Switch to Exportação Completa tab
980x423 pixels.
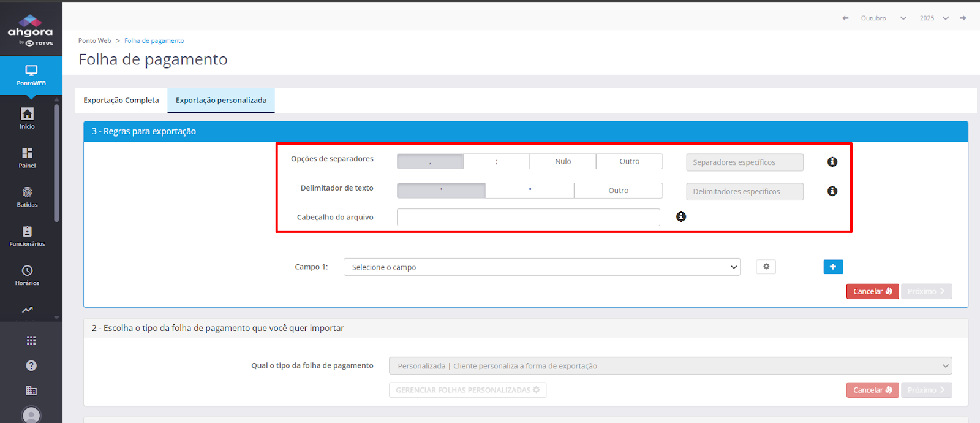(121, 101)
